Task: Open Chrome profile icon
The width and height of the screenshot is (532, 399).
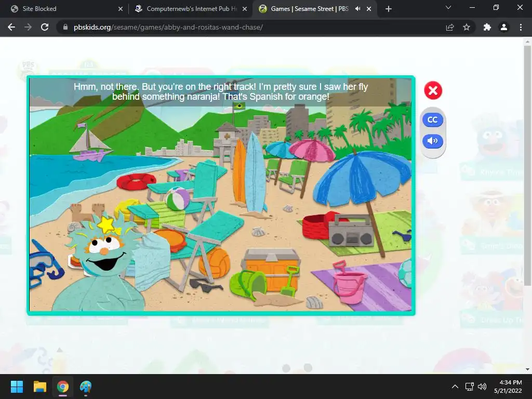Action: point(504,27)
